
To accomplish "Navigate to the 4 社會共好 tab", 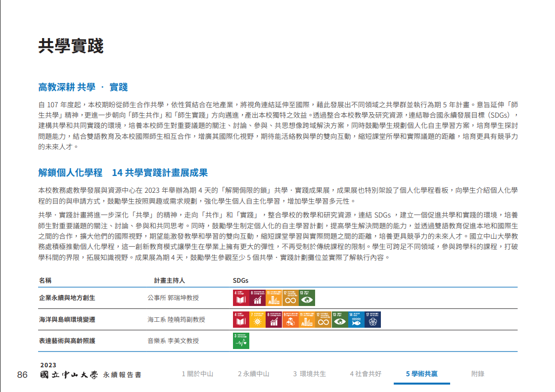I will pos(366,374).
